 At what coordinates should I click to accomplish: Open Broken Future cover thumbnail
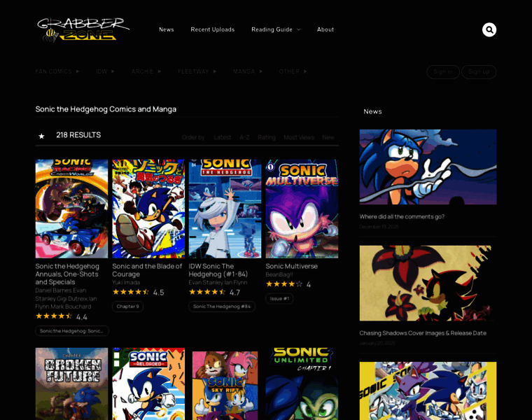(71, 384)
